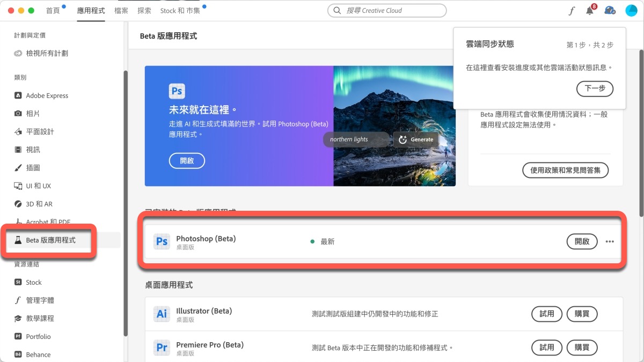Click 購買 for Premiere Pro (Beta)
The width and height of the screenshot is (644, 362).
coord(582,347)
